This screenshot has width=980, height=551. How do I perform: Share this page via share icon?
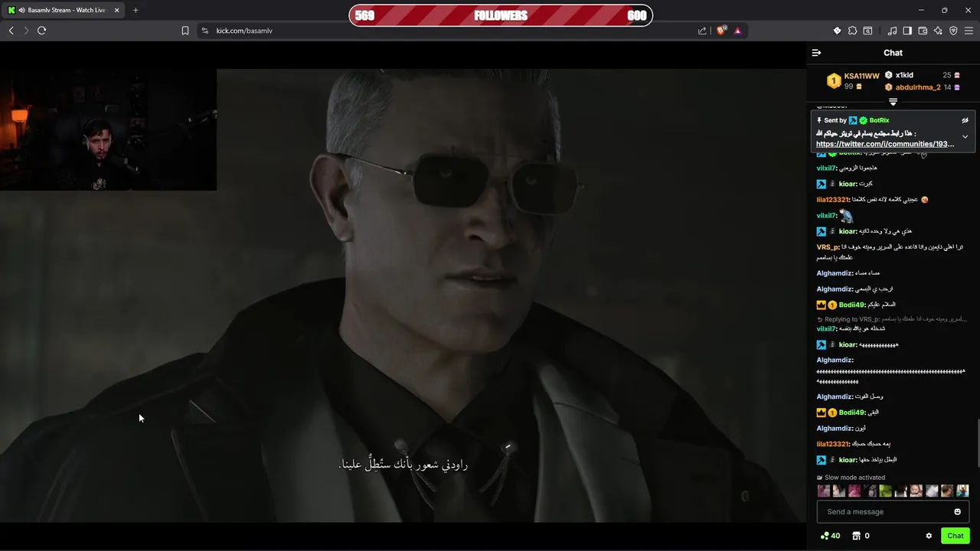coord(702,31)
